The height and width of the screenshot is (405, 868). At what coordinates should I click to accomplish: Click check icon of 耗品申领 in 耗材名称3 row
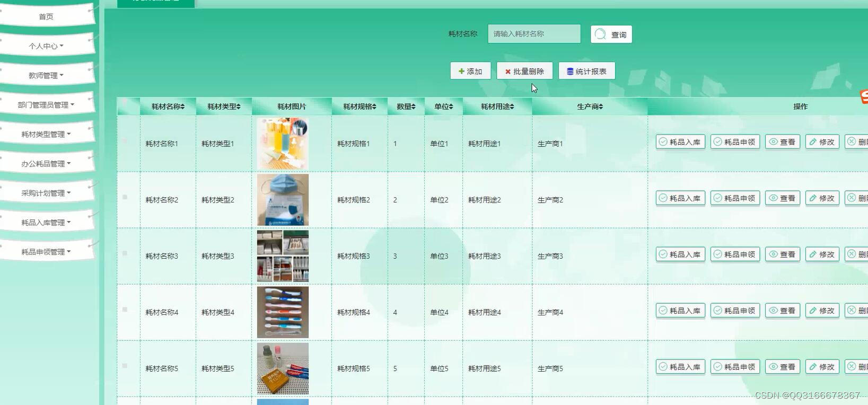(x=717, y=254)
